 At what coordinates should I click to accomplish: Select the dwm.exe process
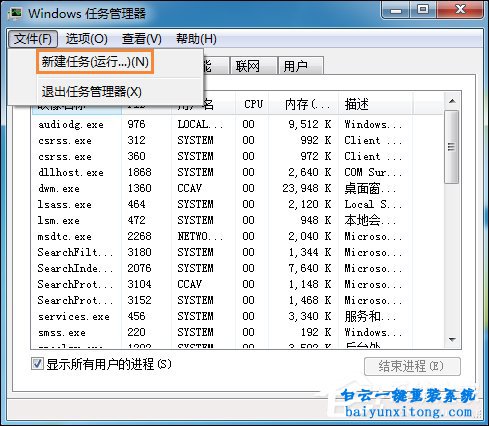pos(238,188)
